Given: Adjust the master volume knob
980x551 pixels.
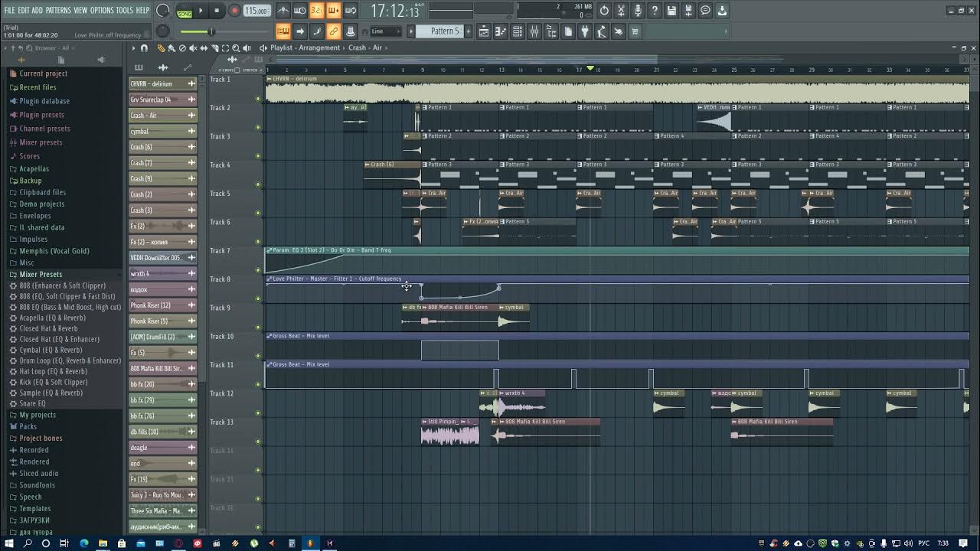Looking at the screenshot, I should click(x=163, y=11).
